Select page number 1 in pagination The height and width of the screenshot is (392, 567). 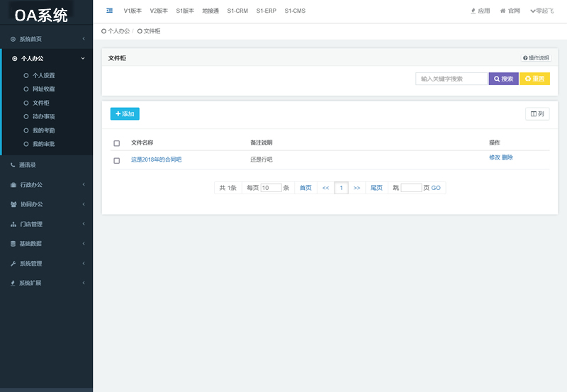(x=342, y=188)
